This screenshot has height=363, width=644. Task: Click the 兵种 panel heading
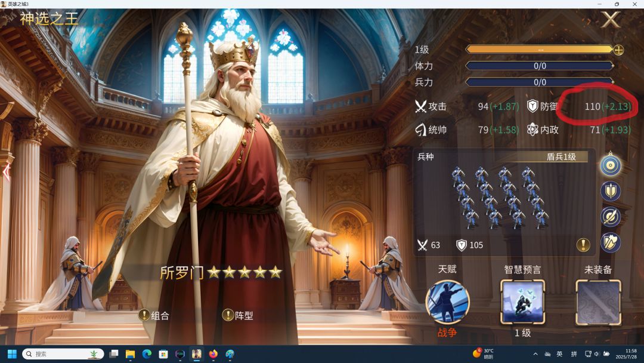[x=426, y=156]
